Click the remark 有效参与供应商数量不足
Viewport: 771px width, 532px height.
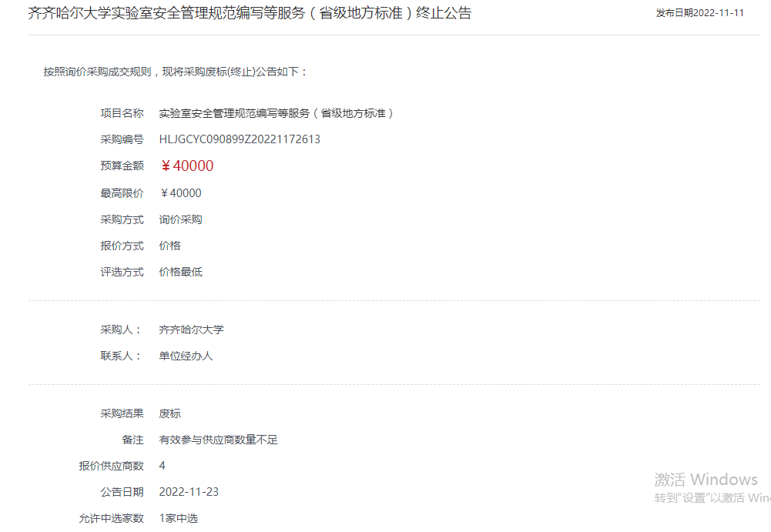(x=218, y=440)
